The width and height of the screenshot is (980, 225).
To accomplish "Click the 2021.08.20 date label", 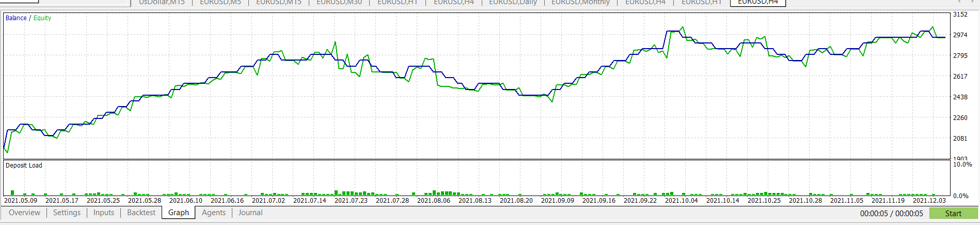I will tap(516, 201).
